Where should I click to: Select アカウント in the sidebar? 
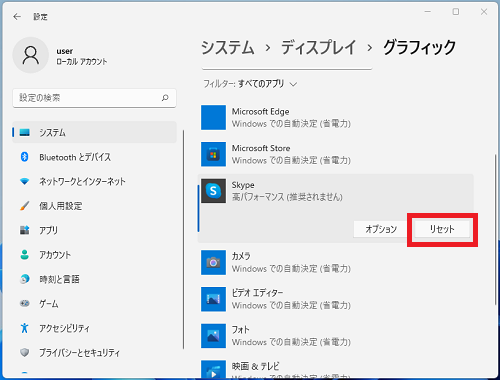94,255
